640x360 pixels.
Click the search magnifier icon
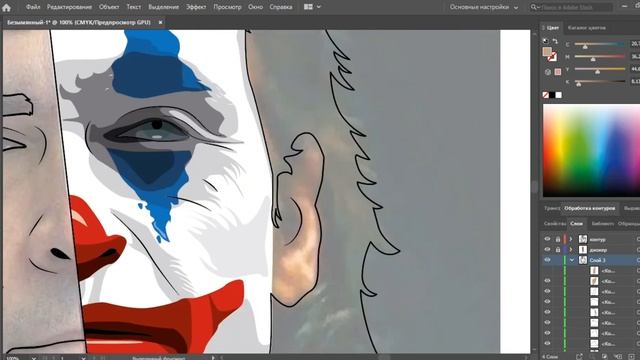534,7
